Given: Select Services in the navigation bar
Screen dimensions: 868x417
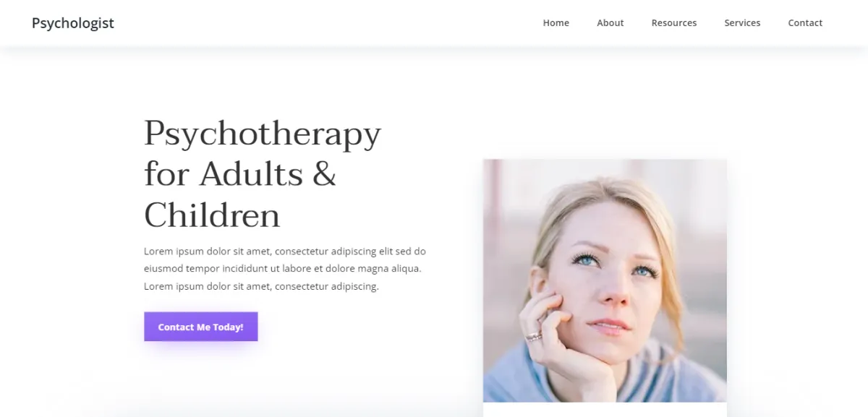Looking at the screenshot, I should (742, 22).
